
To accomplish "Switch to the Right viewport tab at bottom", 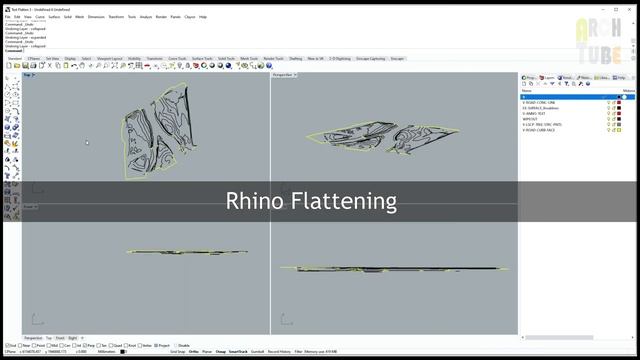I will (73, 338).
